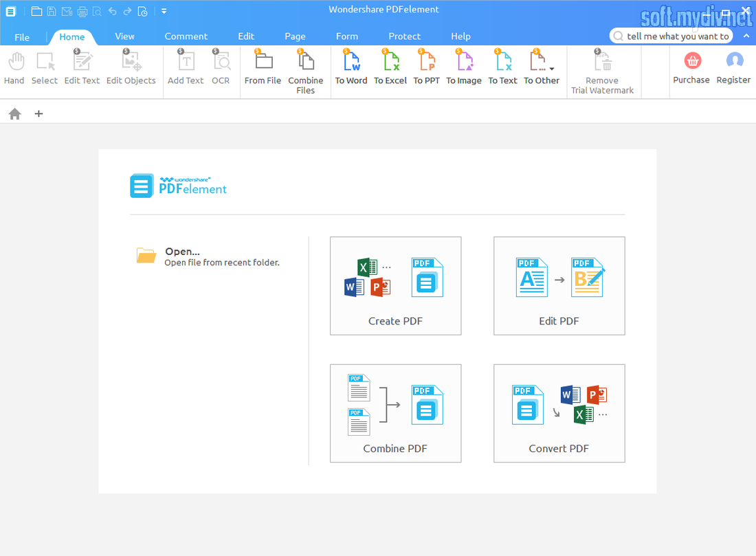Select the Hand tool
The image size is (756, 556).
[x=14, y=68]
